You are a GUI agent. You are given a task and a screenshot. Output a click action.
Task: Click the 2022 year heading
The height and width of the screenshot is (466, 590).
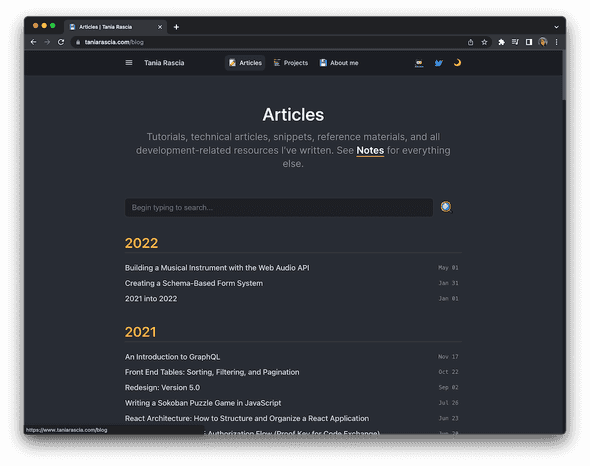coord(141,243)
